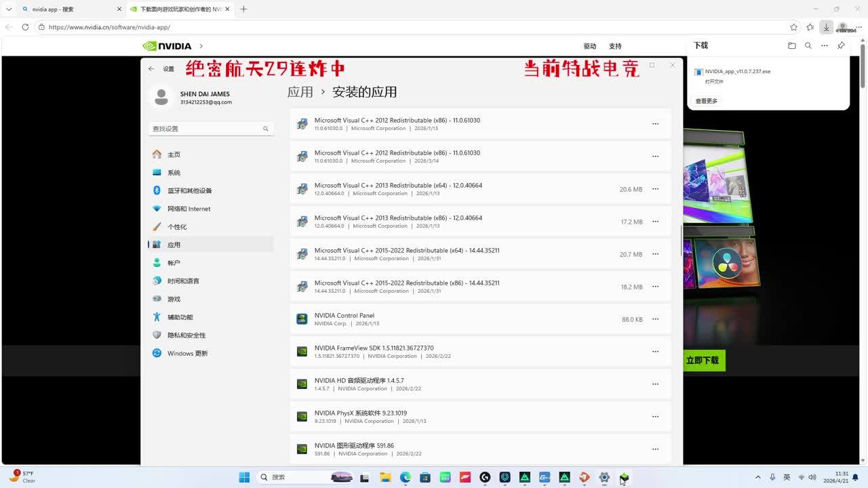Open more options for Visual C++ 2013 (x64)

[655, 189]
